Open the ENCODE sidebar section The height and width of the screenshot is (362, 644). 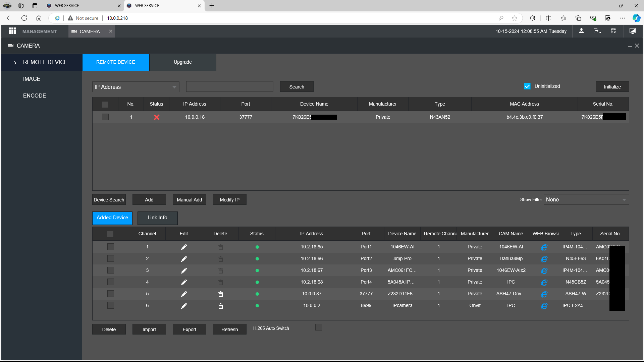(35, 96)
